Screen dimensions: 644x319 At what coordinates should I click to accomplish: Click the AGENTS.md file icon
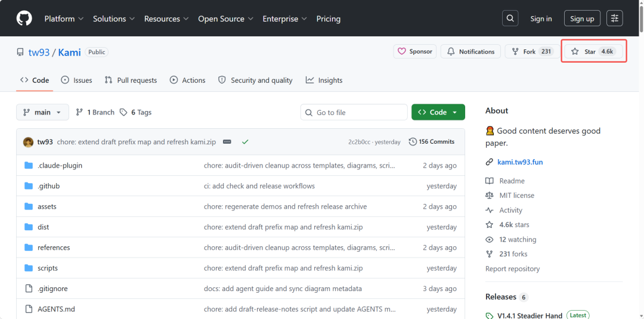click(x=29, y=309)
